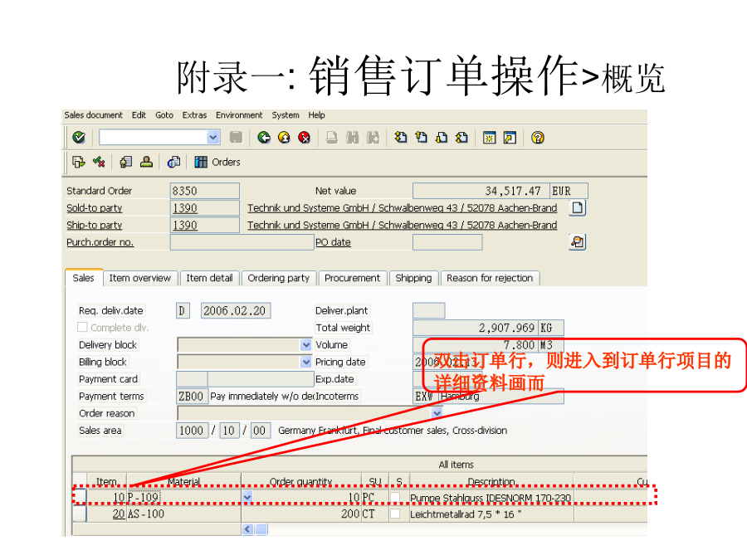Click the Print icon
This screenshot has width=747, height=560.
331,138
